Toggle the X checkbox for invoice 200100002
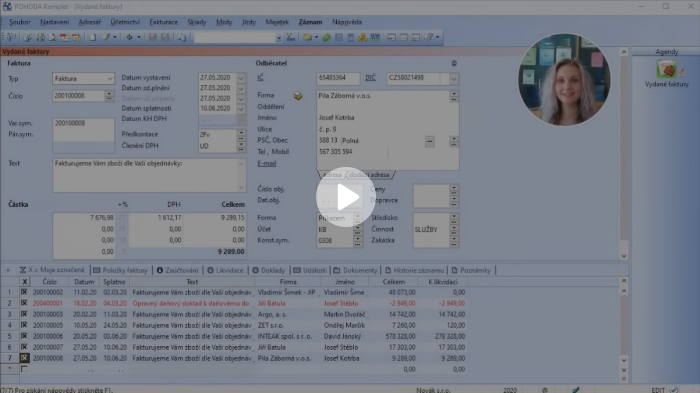Screen dimensions: 700x393 24,292
